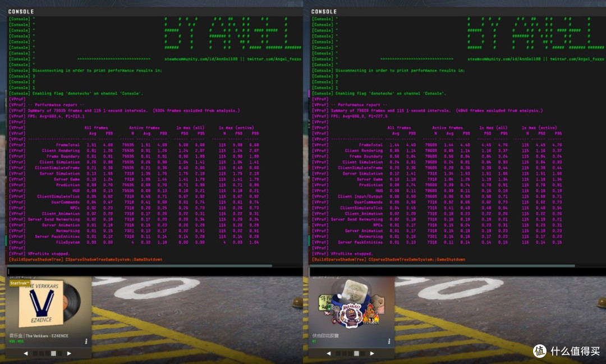Click right console 'All frames' column header
The height and width of the screenshot is (364, 606).
click(400, 128)
